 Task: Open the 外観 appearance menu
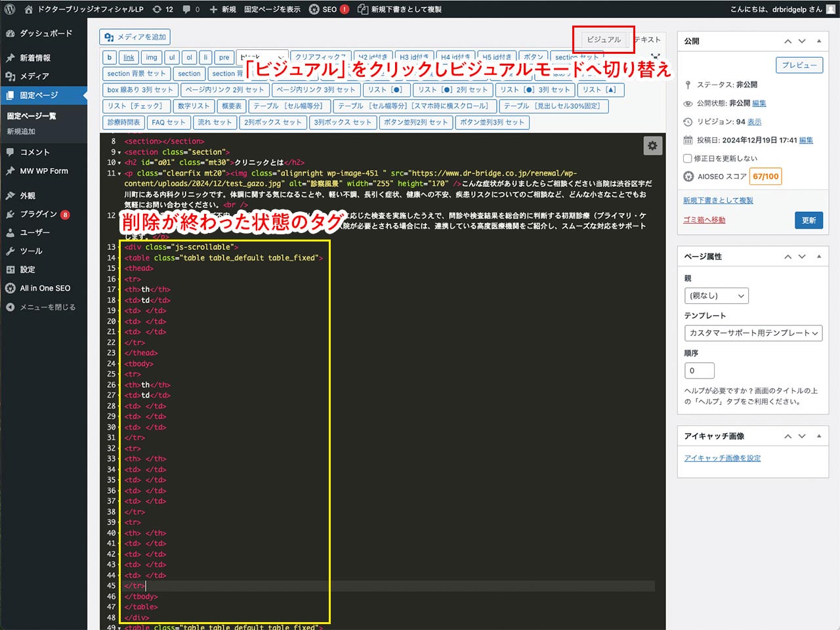point(28,196)
